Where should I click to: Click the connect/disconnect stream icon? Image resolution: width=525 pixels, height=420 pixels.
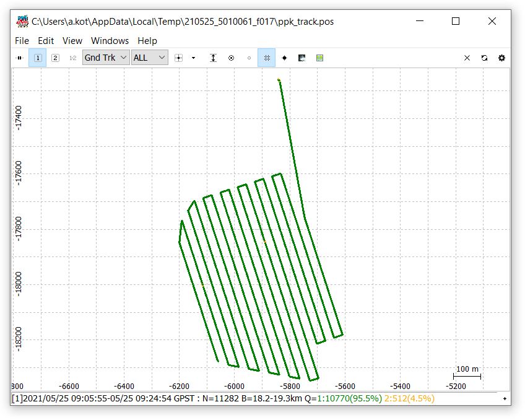point(20,58)
